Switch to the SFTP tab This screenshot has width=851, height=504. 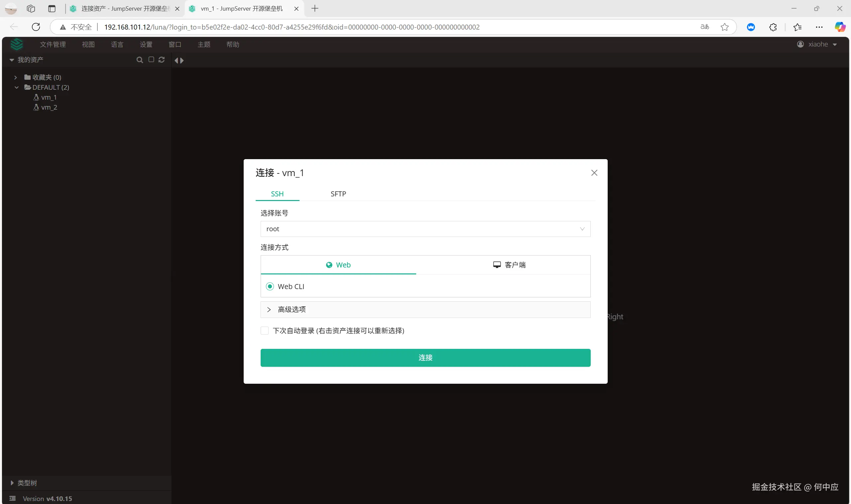[x=338, y=194]
